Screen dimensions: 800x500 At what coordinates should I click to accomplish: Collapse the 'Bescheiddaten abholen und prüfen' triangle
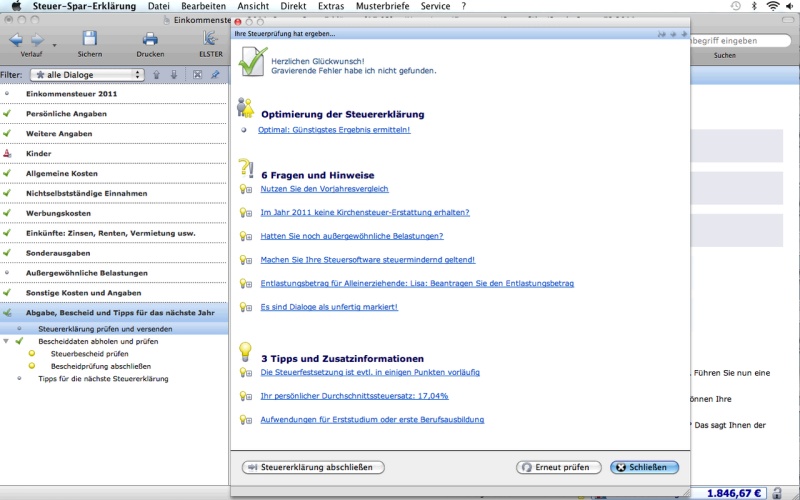[x=6, y=341]
